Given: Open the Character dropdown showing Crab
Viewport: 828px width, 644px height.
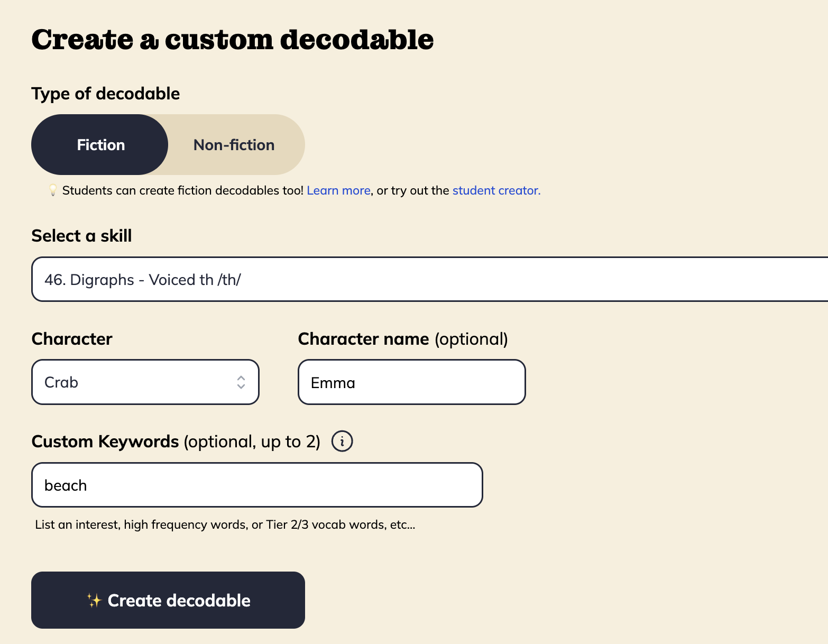Looking at the screenshot, I should (145, 382).
